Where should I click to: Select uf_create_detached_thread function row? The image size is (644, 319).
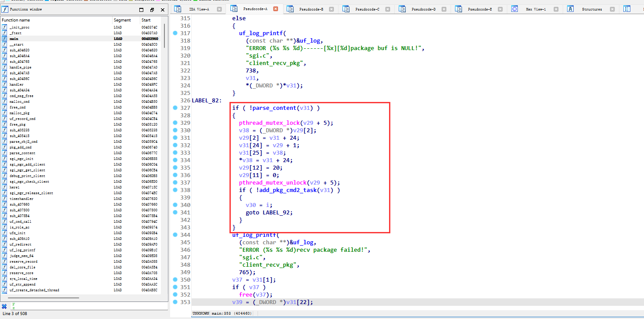(x=82, y=290)
